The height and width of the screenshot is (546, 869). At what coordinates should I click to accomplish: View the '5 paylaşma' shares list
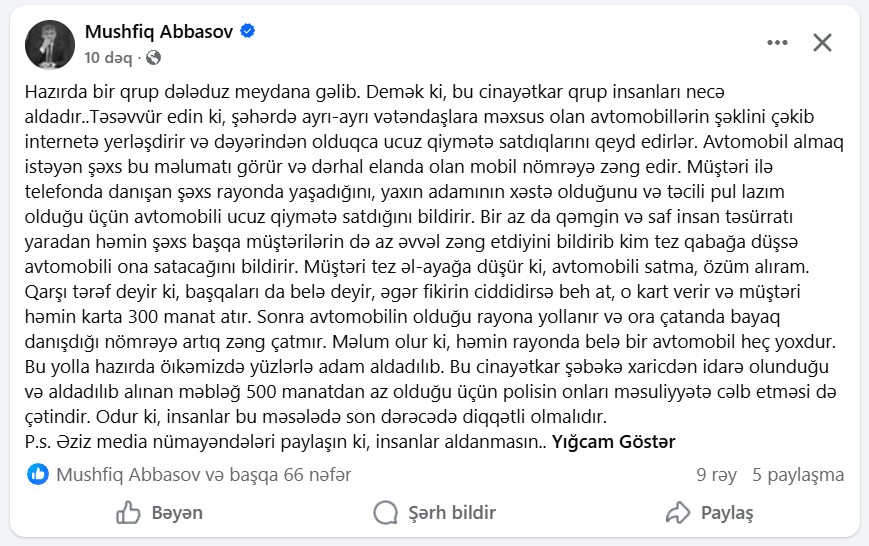[798, 475]
